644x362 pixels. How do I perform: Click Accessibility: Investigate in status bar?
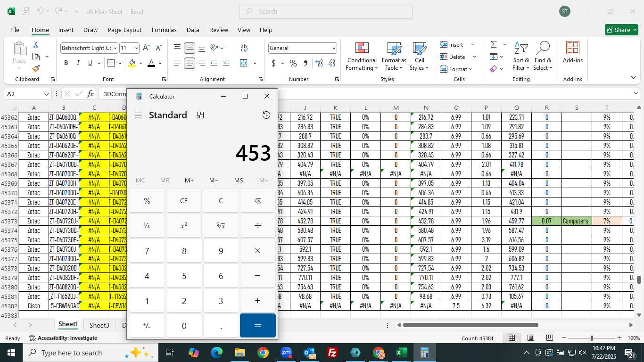[63, 338]
